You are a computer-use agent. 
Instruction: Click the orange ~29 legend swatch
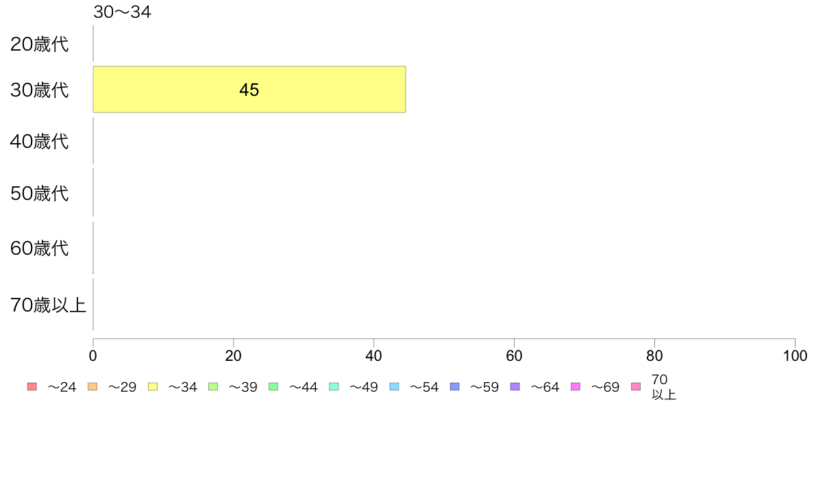tap(92, 387)
